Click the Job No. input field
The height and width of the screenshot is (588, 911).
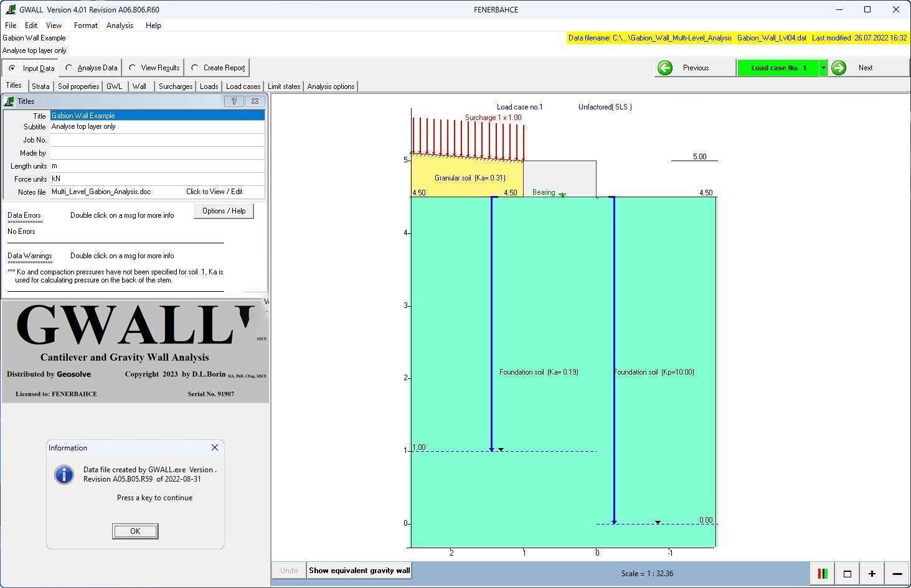[x=157, y=139]
